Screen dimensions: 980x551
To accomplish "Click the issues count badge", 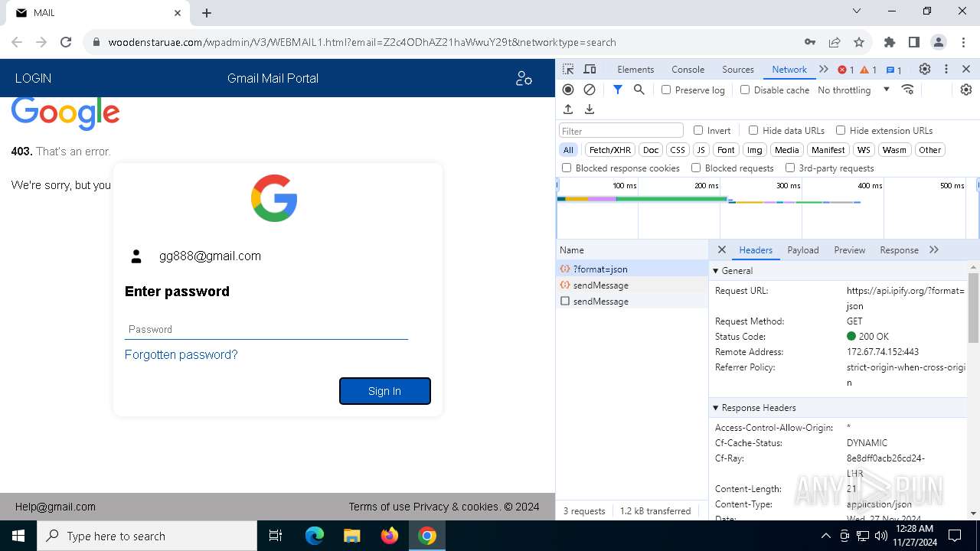I will click(893, 70).
